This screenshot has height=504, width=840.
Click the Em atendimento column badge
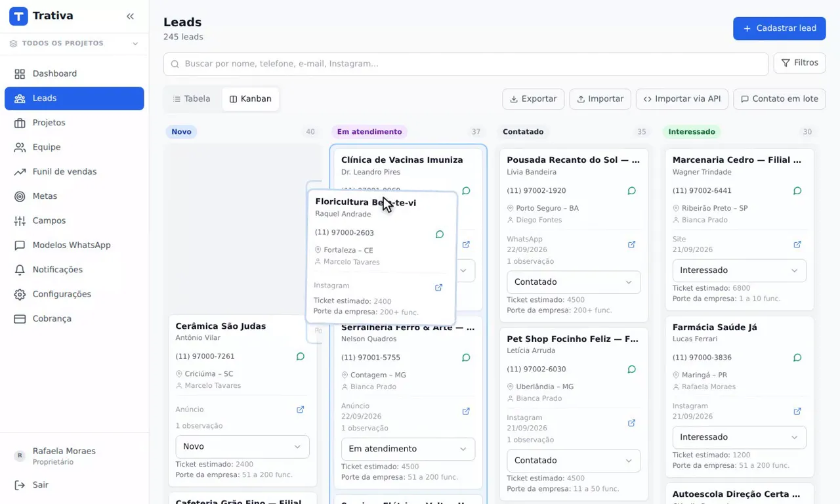[369, 132]
